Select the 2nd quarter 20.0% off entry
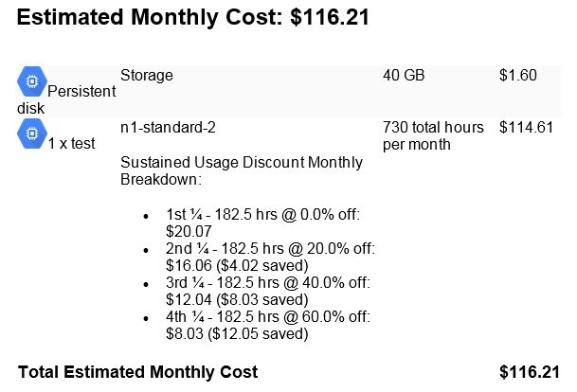577x392 pixels. click(x=270, y=257)
